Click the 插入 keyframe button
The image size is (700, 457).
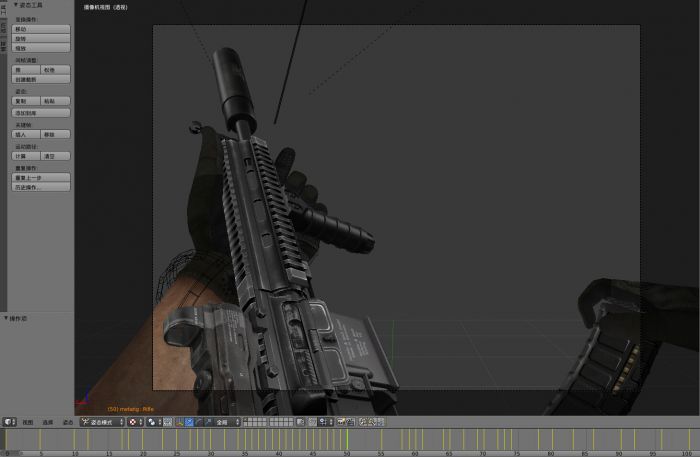(x=26, y=134)
